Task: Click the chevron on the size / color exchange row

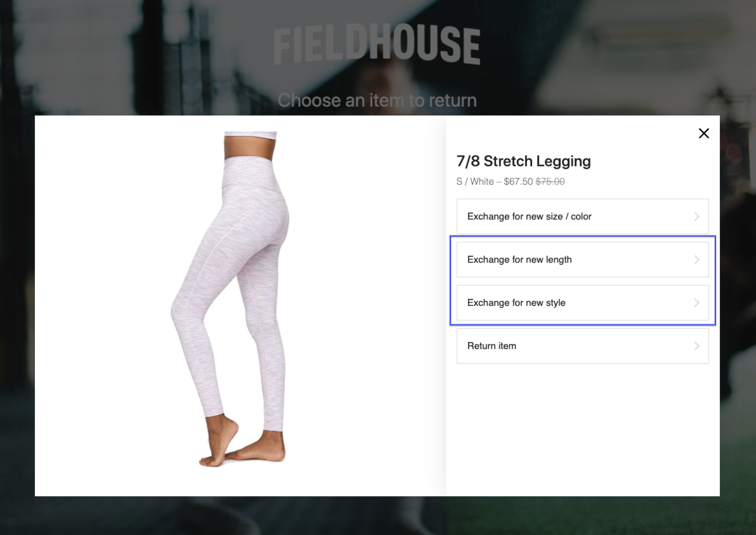Action: click(696, 216)
